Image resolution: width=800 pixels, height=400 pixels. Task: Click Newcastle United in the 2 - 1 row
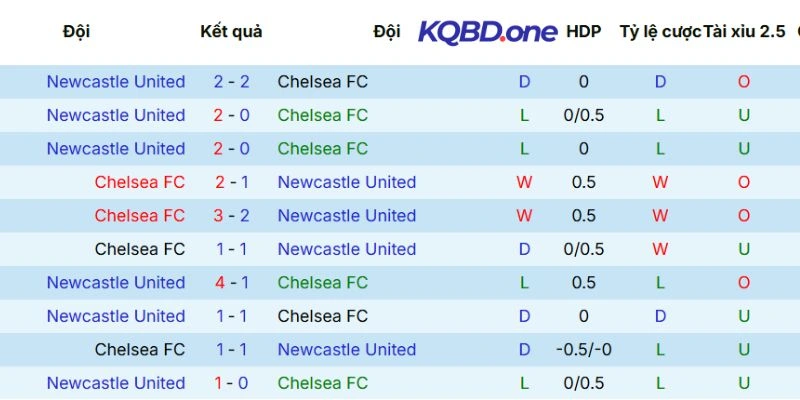pos(346,182)
